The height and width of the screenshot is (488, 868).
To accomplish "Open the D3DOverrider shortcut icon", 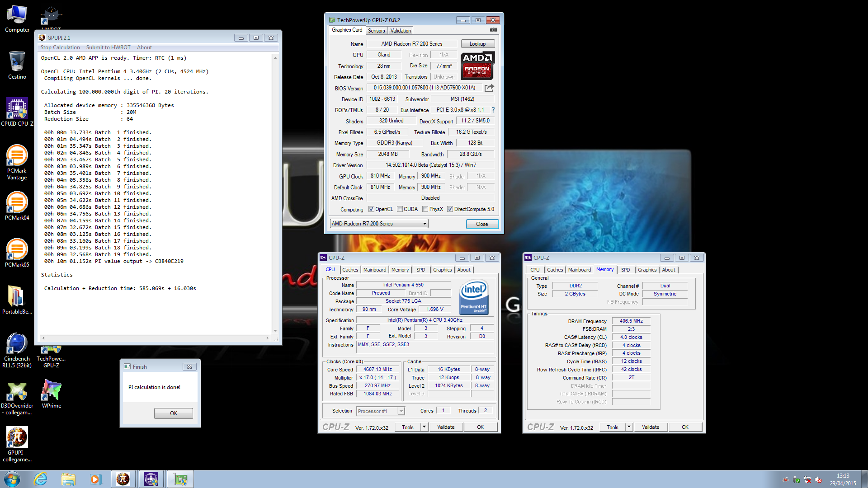I will tap(17, 398).
